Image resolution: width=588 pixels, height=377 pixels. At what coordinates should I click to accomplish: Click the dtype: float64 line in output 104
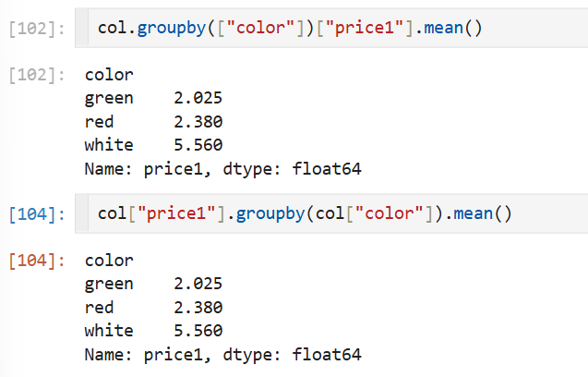(292, 355)
